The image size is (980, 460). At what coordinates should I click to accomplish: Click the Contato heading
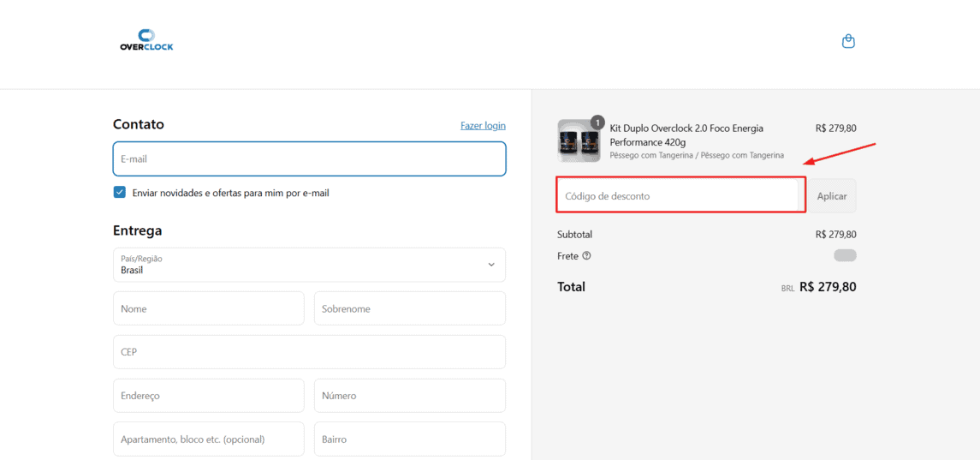[138, 124]
